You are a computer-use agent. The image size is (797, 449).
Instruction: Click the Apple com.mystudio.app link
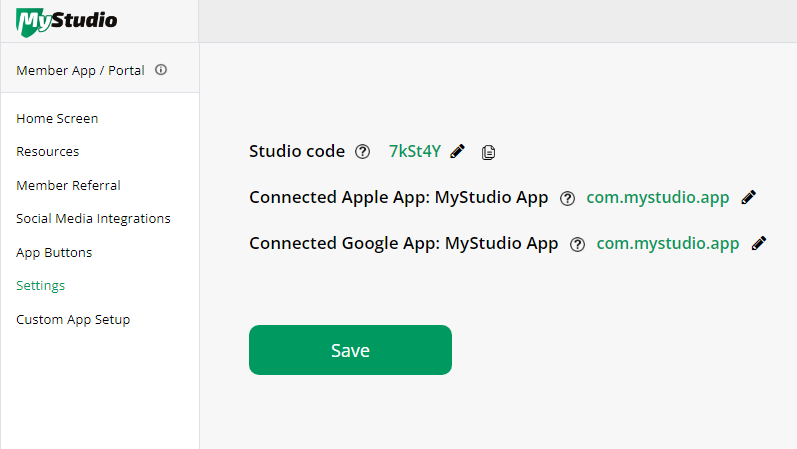click(x=658, y=197)
